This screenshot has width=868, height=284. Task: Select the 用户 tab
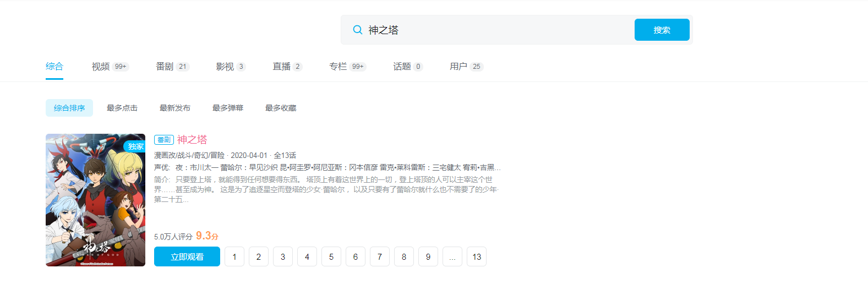pyautogui.click(x=466, y=67)
